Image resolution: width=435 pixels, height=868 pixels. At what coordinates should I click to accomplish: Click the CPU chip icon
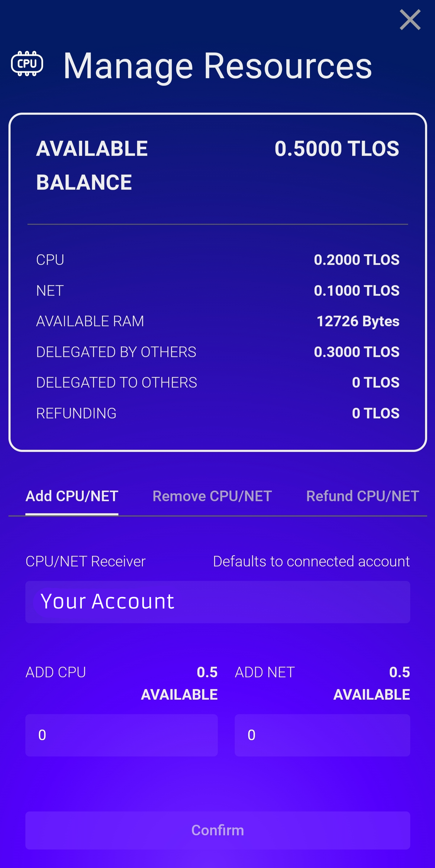pos(27,64)
